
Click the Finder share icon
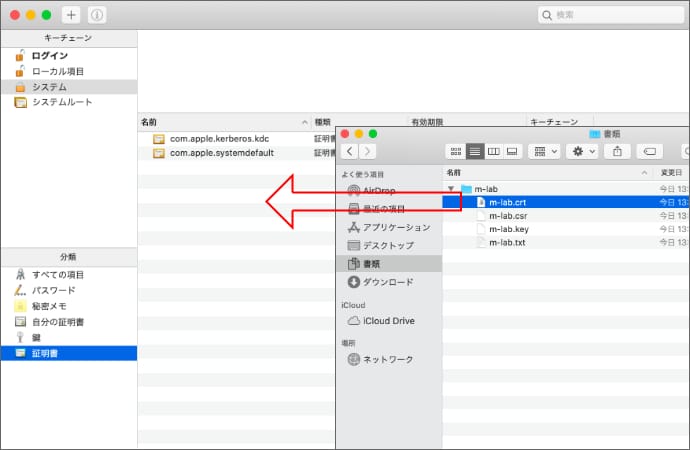617,151
